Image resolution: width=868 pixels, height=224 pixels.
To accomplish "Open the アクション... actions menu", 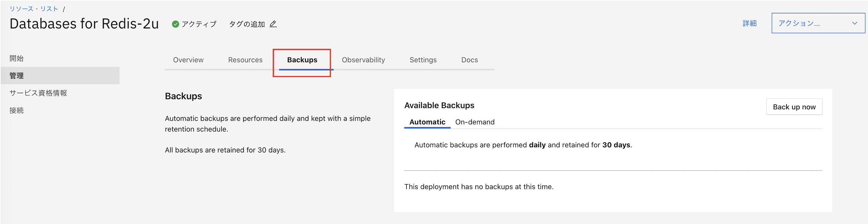I will coord(809,23).
